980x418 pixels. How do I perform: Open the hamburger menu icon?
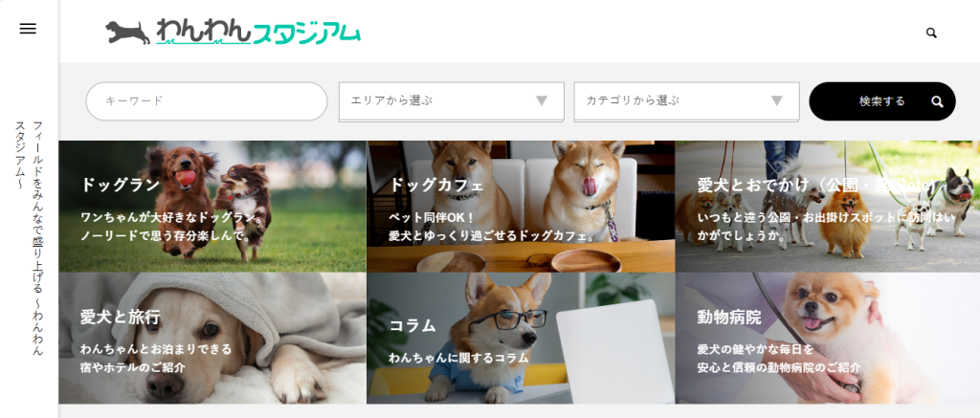coord(28,29)
